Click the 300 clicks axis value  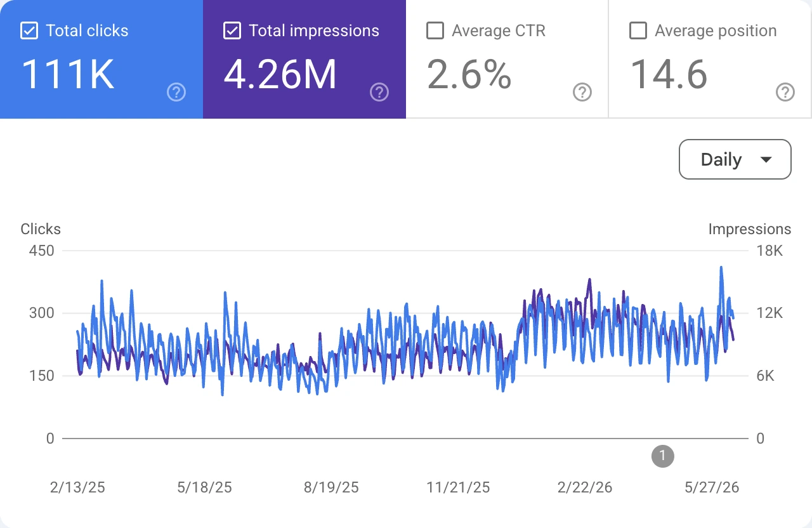point(42,313)
